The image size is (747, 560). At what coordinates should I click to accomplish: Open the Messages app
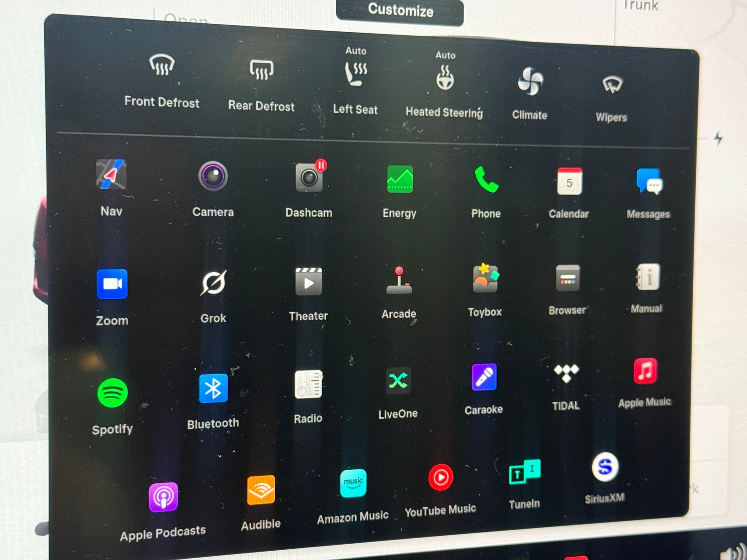point(649,181)
